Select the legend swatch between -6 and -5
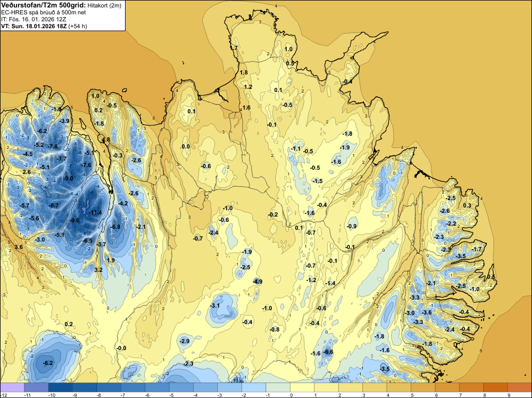532x398 pixels. pos(157,387)
